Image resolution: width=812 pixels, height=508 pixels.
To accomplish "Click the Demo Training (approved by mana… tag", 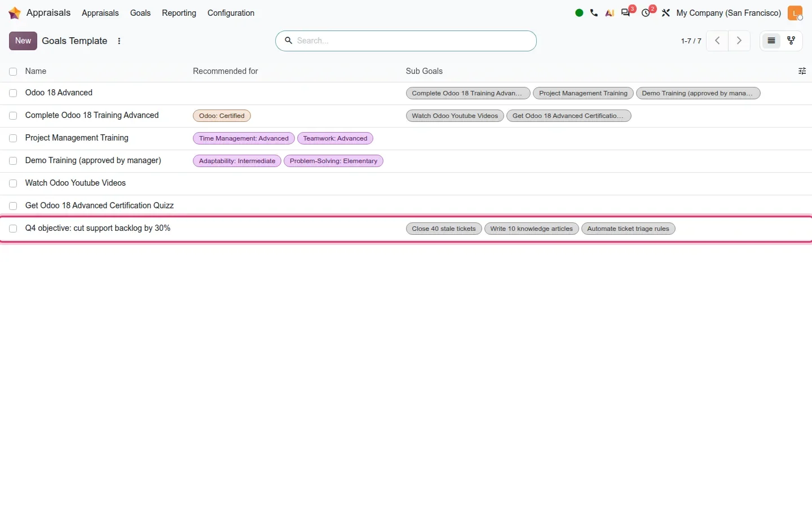I will click(698, 93).
